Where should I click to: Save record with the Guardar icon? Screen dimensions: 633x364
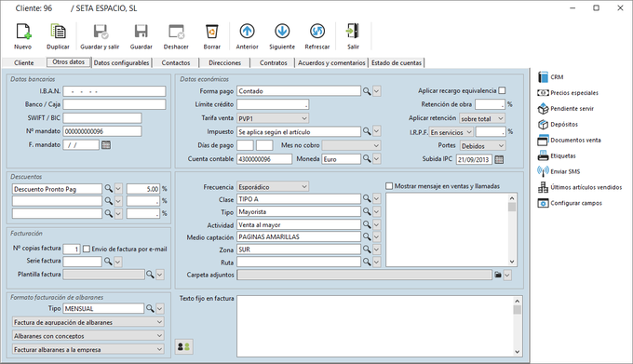click(x=141, y=32)
